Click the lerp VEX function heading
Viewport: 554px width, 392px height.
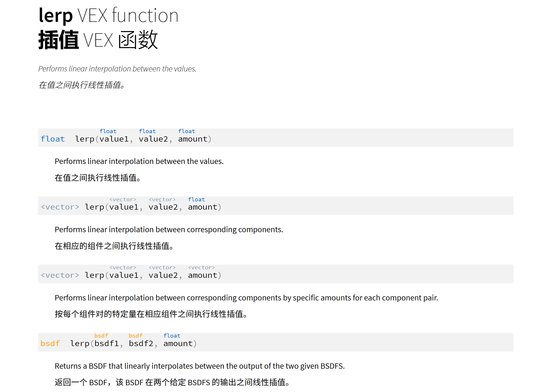point(109,15)
